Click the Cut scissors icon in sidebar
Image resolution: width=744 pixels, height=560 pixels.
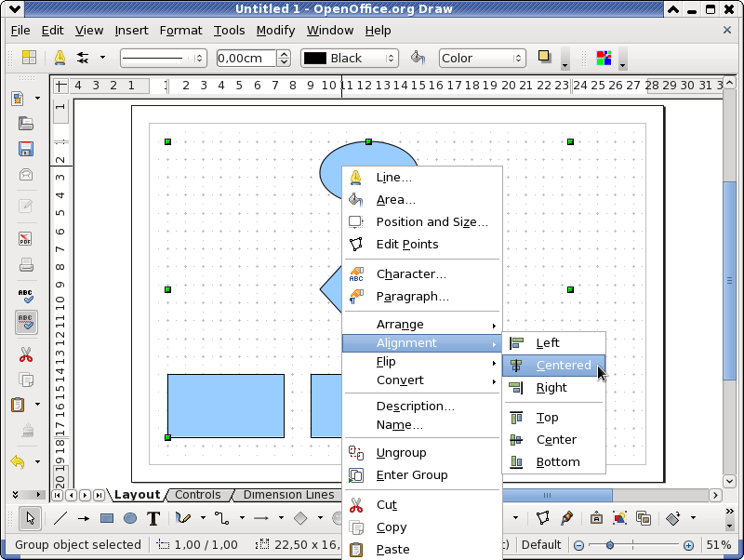click(26, 354)
